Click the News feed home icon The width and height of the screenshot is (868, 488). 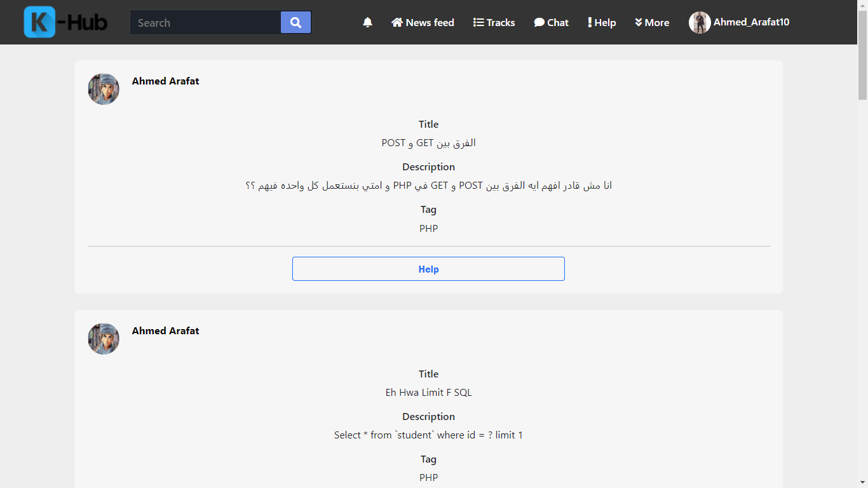(397, 22)
